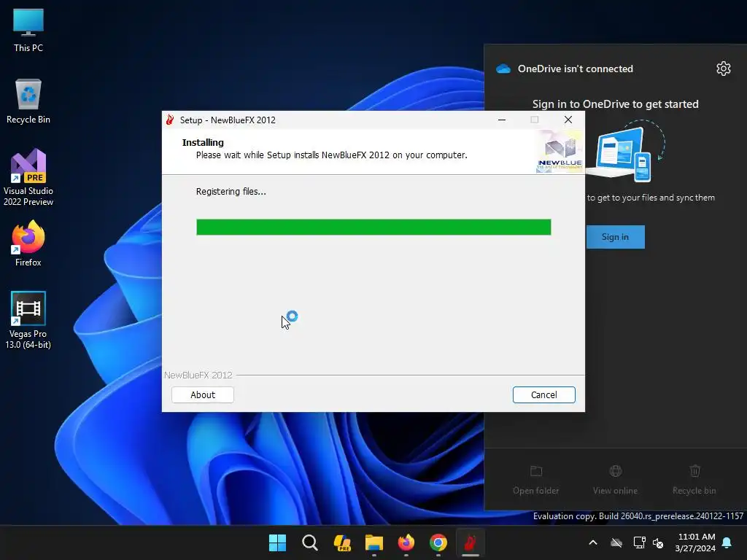Switch to NewBlueFX setup taskbar icon
The width and height of the screenshot is (747, 560).
(x=471, y=542)
